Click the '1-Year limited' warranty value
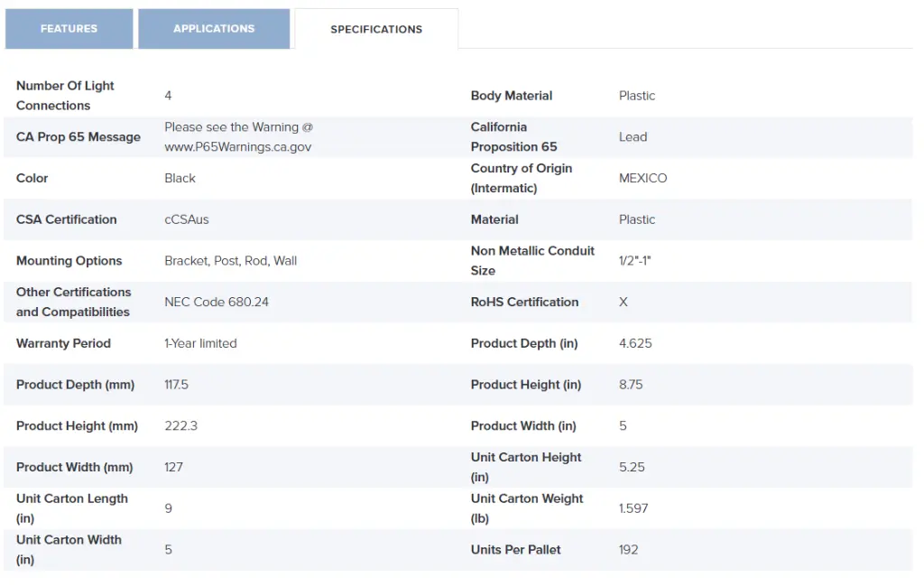 tap(200, 343)
